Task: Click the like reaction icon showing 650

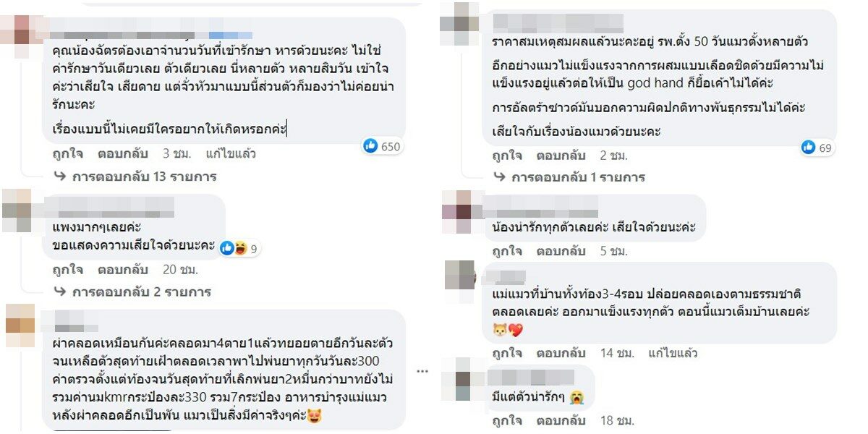Action: point(371,146)
